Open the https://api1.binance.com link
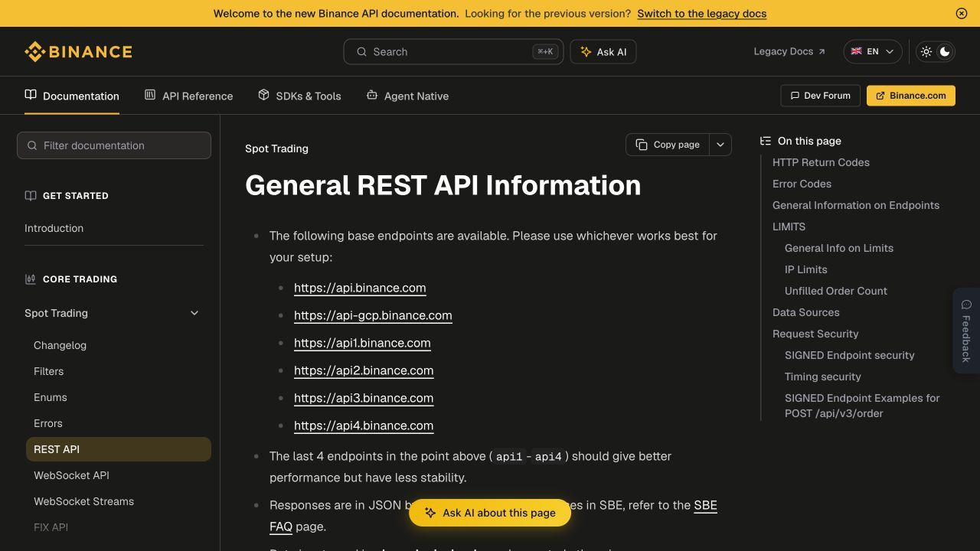Viewport: 980px width, 551px height. click(x=362, y=343)
